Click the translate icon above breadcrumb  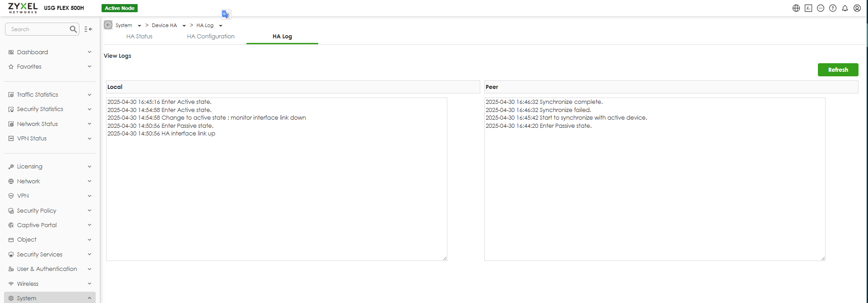point(226,14)
